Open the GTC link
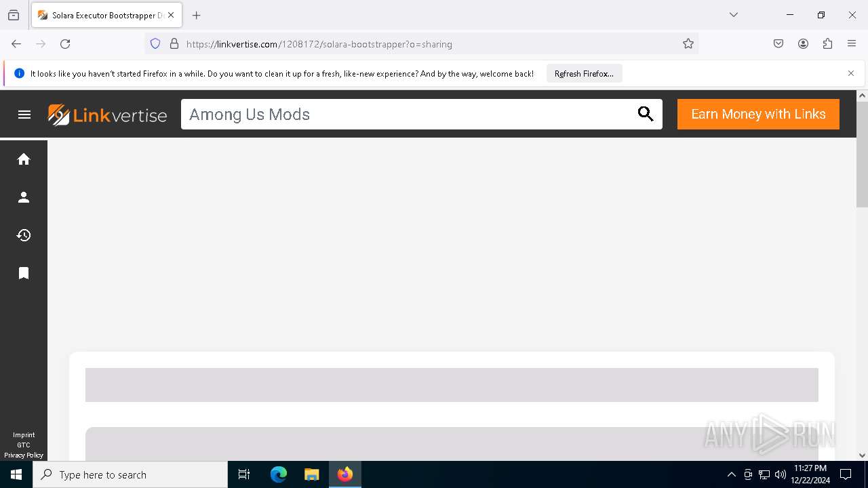The image size is (868, 488). 24,445
